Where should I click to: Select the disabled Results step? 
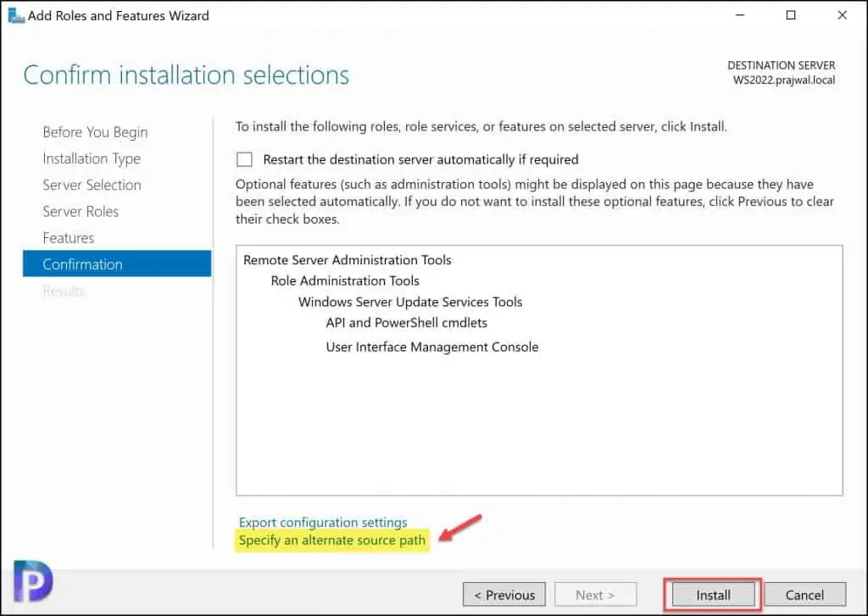click(64, 291)
